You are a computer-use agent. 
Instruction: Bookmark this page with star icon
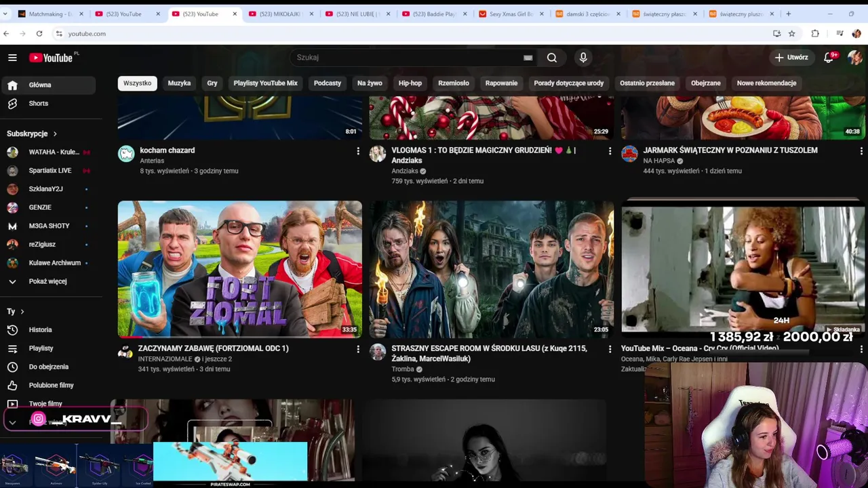(x=791, y=33)
